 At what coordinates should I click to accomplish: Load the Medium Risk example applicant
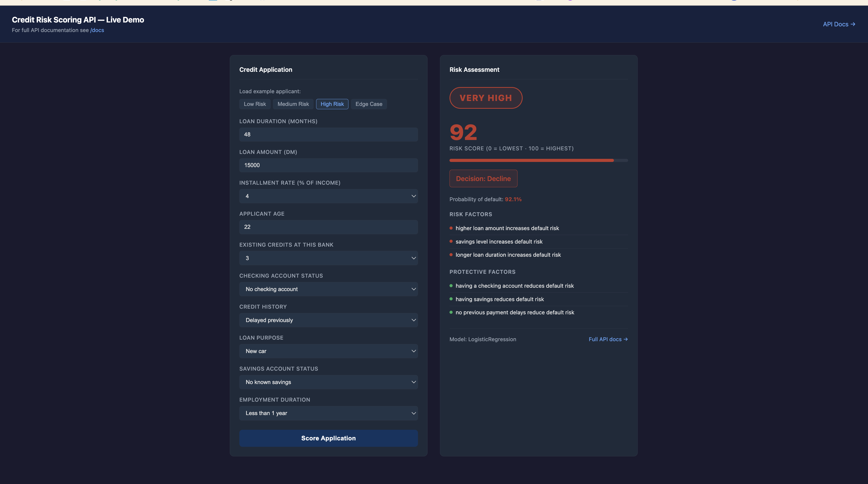[293, 104]
